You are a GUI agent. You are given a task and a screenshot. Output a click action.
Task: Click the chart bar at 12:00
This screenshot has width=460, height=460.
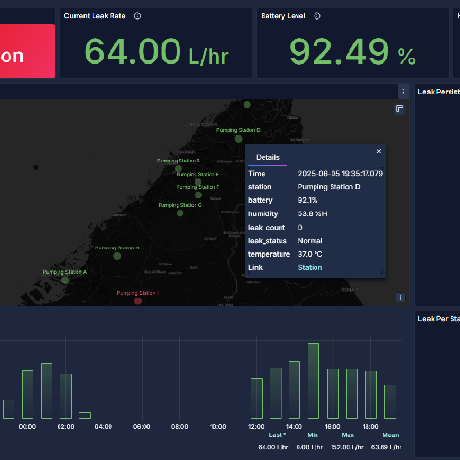coord(257,398)
